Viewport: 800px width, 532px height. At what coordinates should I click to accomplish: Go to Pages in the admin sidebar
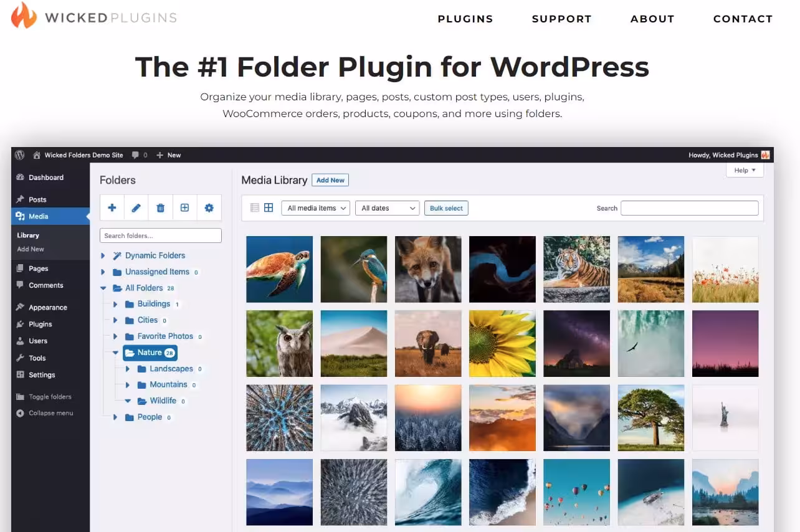pos(38,268)
